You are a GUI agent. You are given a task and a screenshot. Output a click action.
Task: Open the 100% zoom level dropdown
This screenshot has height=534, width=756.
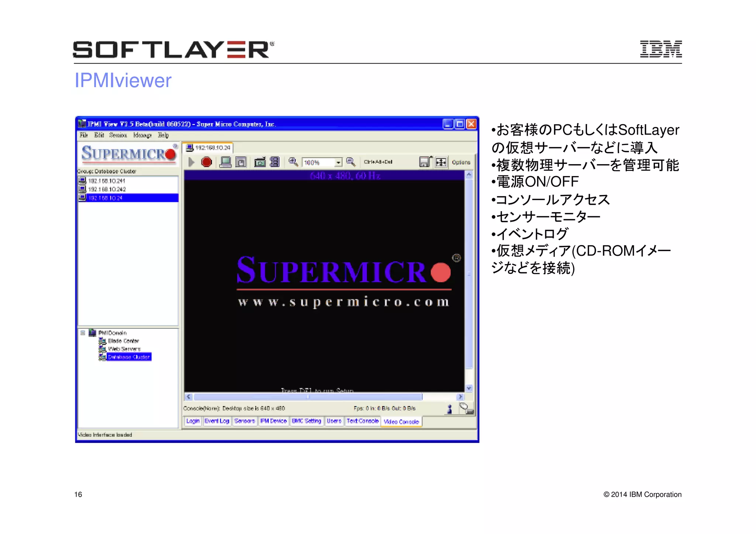pyautogui.click(x=338, y=162)
